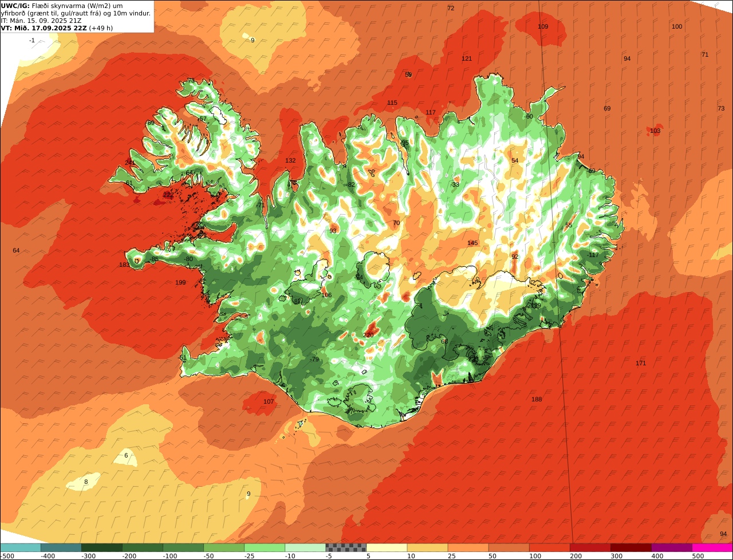Click the map value '220' in southern highlands
Image resolution: width=733 pixels, height=560 pixels.
click(369, 335)
